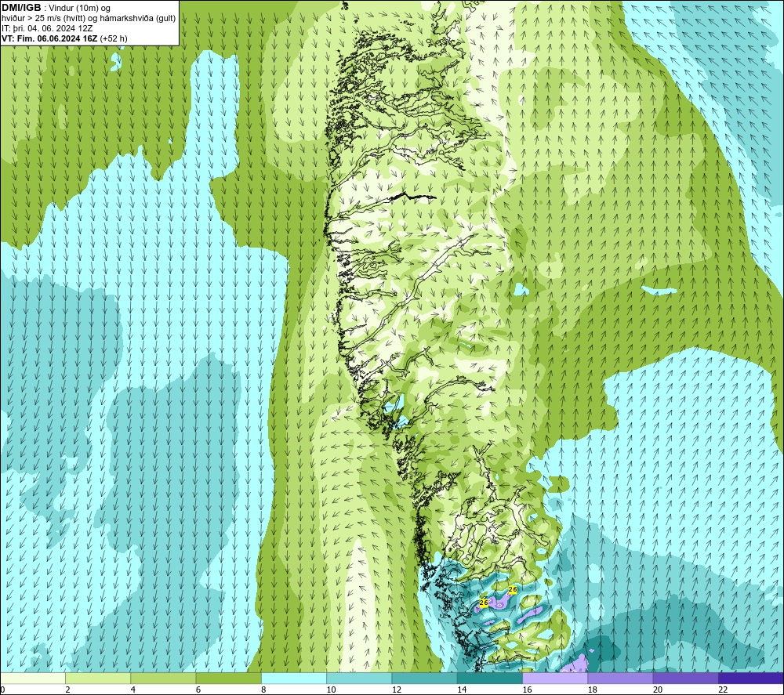Click the 4-6 m/s green legend swatch

164,678
